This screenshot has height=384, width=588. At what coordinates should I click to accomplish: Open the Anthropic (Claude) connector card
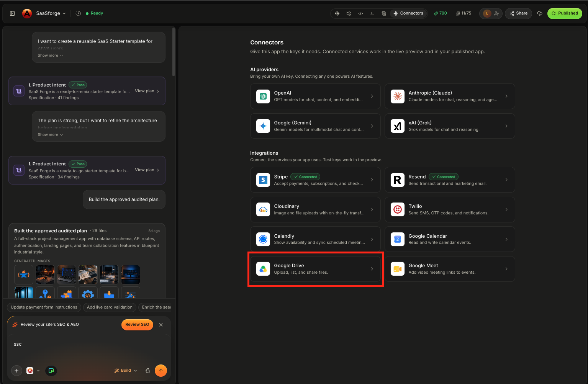tap(450, 96)
